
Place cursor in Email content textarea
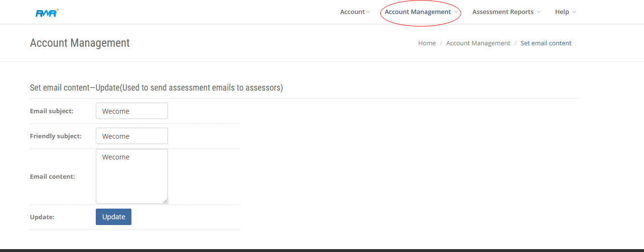(x=132, y=176)
